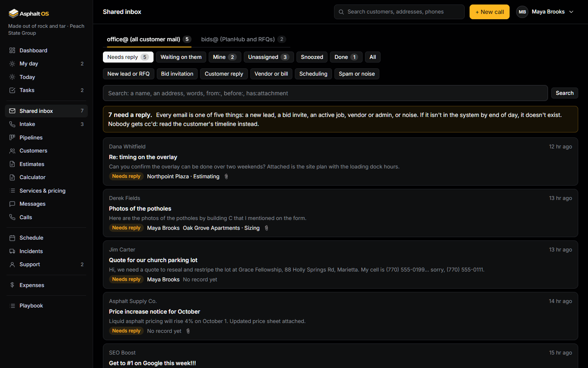
Task: Open 'Quote for our church parking lot'
Action: (341, 265)
